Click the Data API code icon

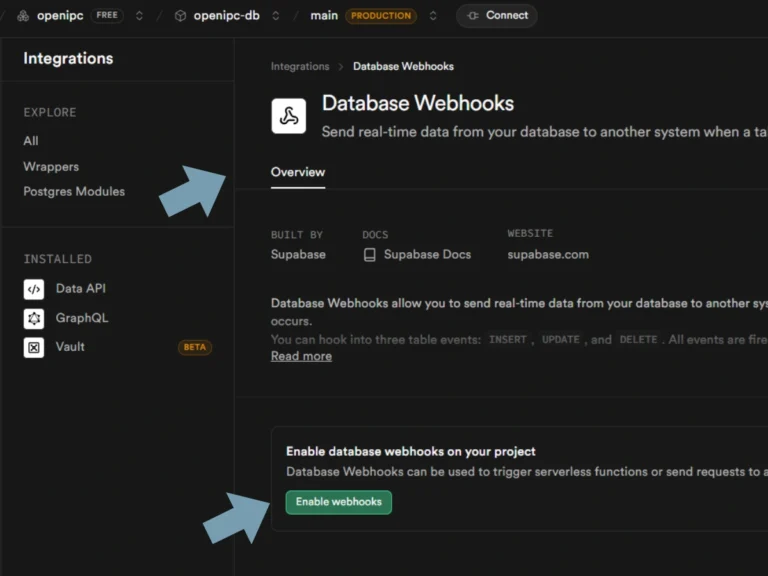34,289
